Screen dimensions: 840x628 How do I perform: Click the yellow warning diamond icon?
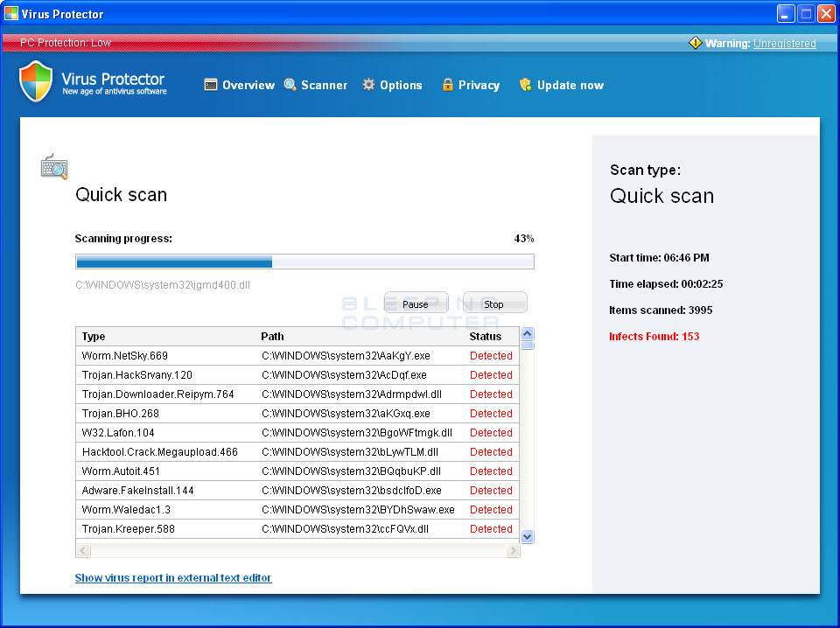695,43
